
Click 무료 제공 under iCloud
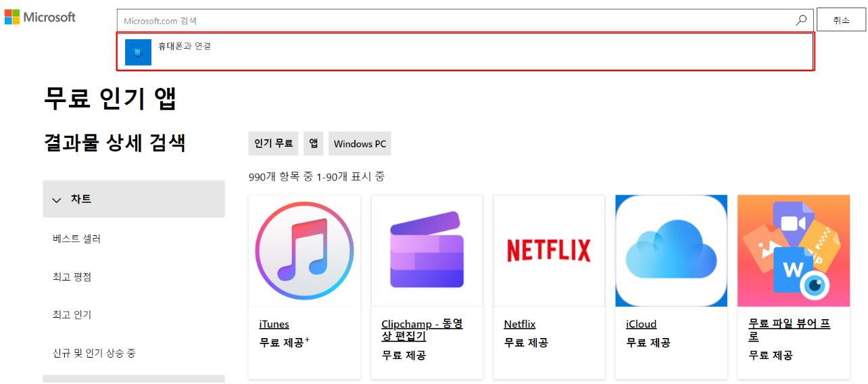(648, 343)
